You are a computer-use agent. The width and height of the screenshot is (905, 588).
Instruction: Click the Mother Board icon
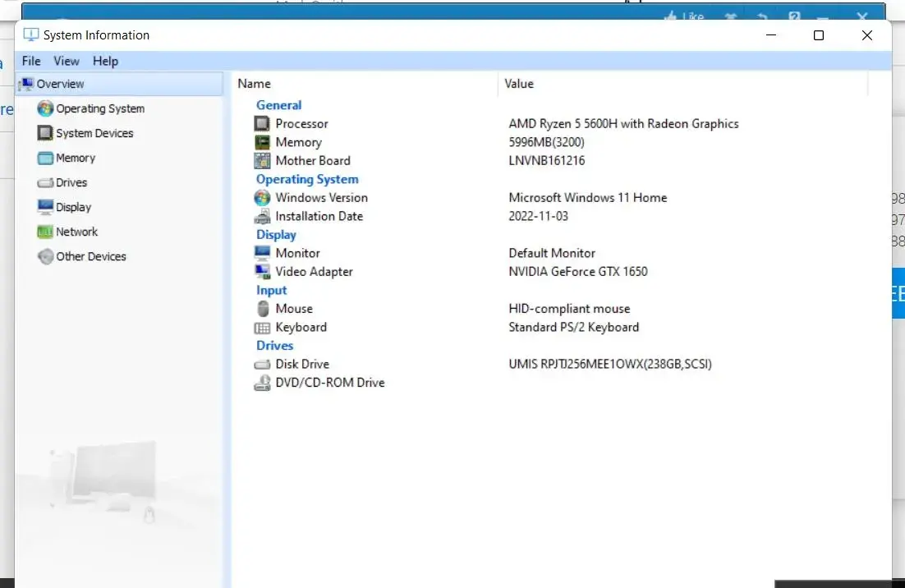[262, 161]
